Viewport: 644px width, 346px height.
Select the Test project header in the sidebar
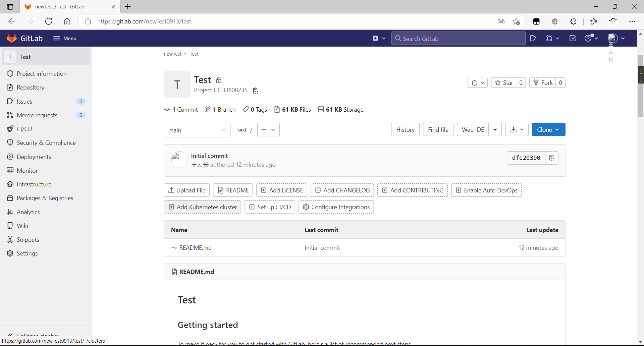[x=47, y=57]
